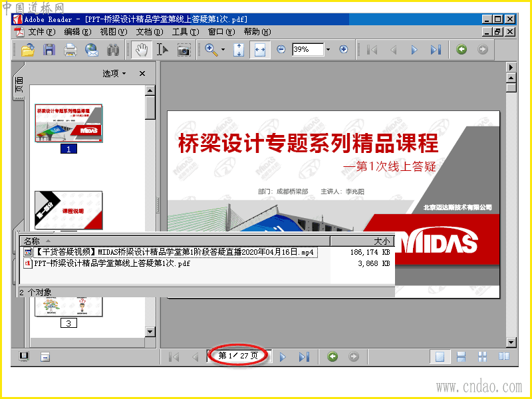532x399 pixels.
Task: Select the Zoom In magnifier tool
Action: click(211, 50)
